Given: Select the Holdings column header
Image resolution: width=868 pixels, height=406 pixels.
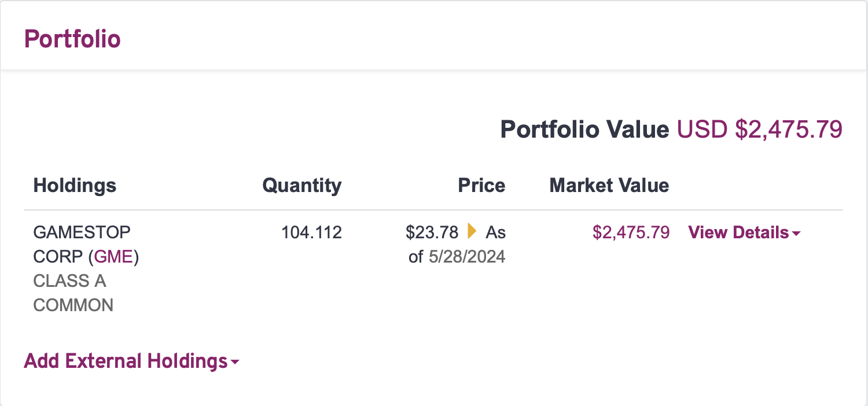Looking at the screenshot, I should (74, 185).
